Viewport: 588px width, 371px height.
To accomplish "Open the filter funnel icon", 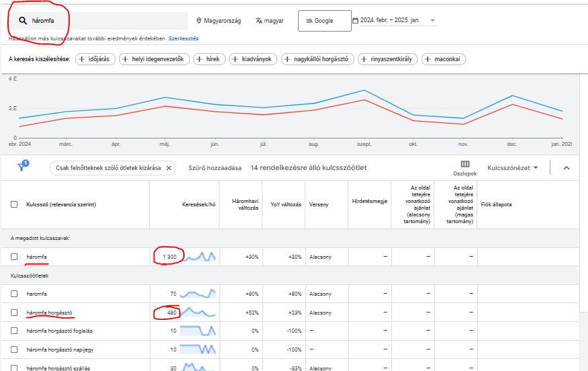I will click(22, 167).
